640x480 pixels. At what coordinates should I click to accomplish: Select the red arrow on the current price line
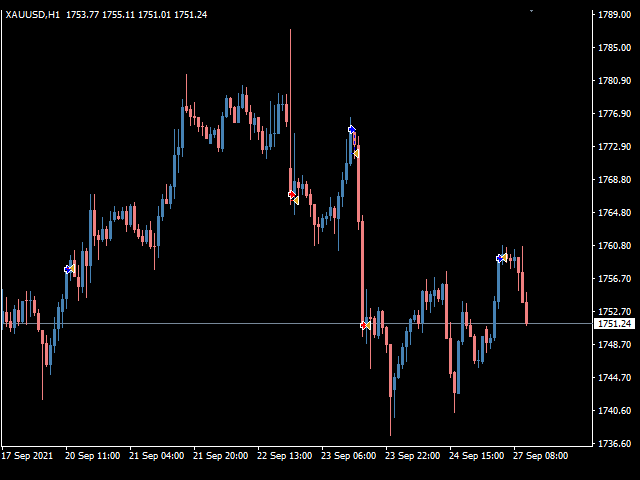pyautogui.click(x=363, y=325)
